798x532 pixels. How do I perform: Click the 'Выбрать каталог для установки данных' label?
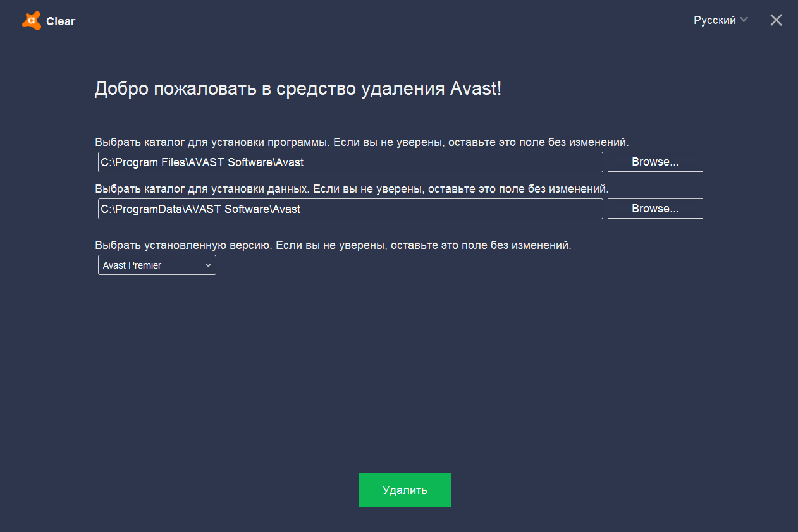[352, 188]
